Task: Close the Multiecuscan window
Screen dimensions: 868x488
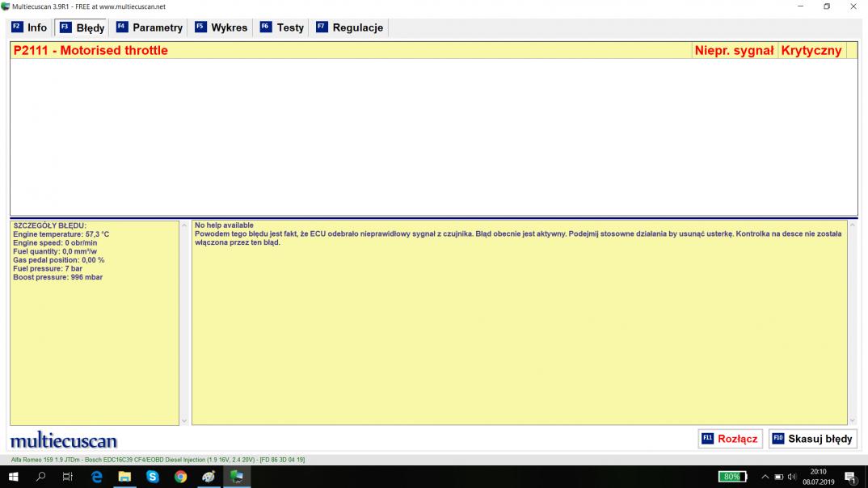Action: tap(853, 6)
